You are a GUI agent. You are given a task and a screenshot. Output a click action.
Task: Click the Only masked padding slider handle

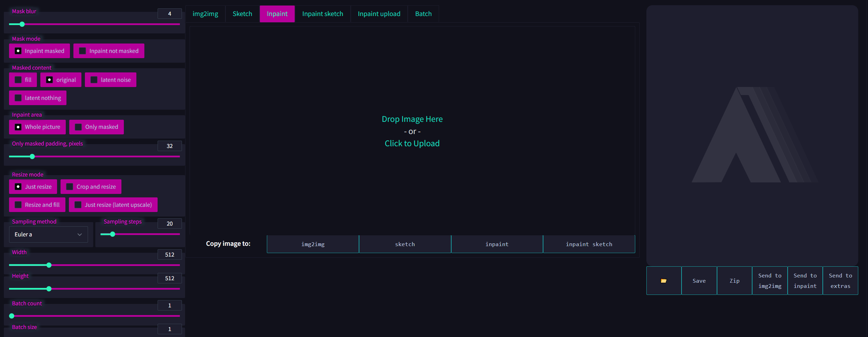[x=32, y=156]
